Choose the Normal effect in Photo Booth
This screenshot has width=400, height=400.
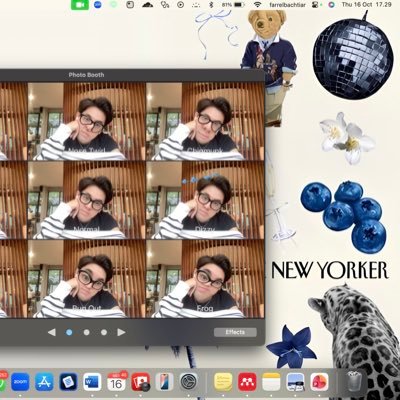(87, 200)
